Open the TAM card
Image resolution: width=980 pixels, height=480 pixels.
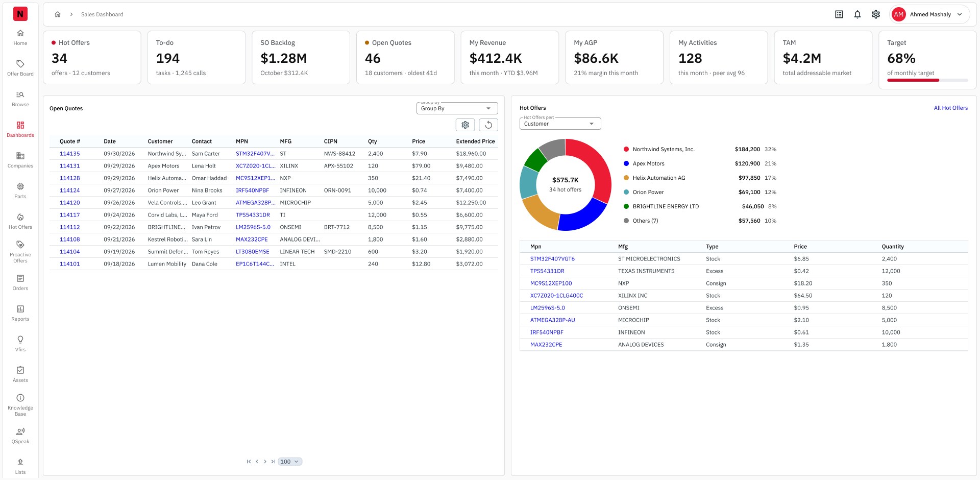pos(823,57)
